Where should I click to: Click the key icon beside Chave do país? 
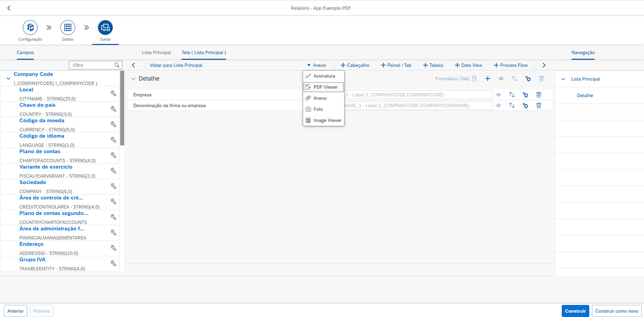(114, 109)
